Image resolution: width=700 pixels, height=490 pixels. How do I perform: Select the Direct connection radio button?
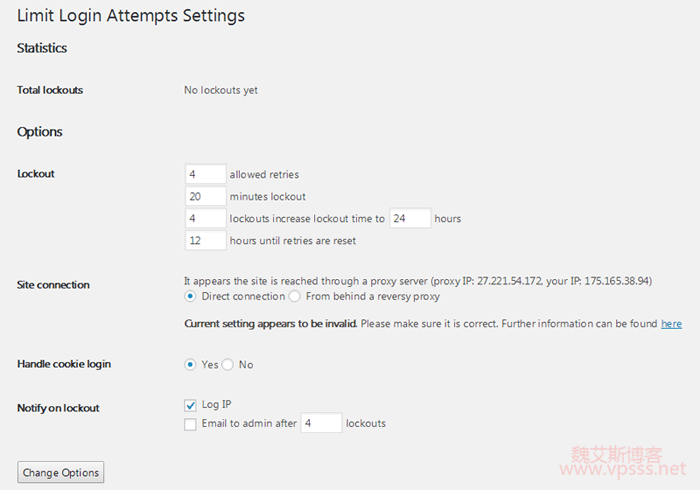coord(191,296)
